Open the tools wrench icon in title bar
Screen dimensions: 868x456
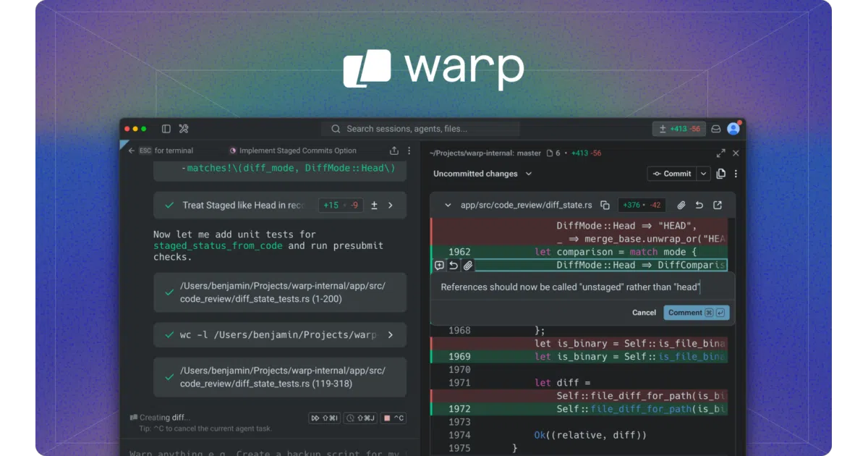tap(184, 129)
